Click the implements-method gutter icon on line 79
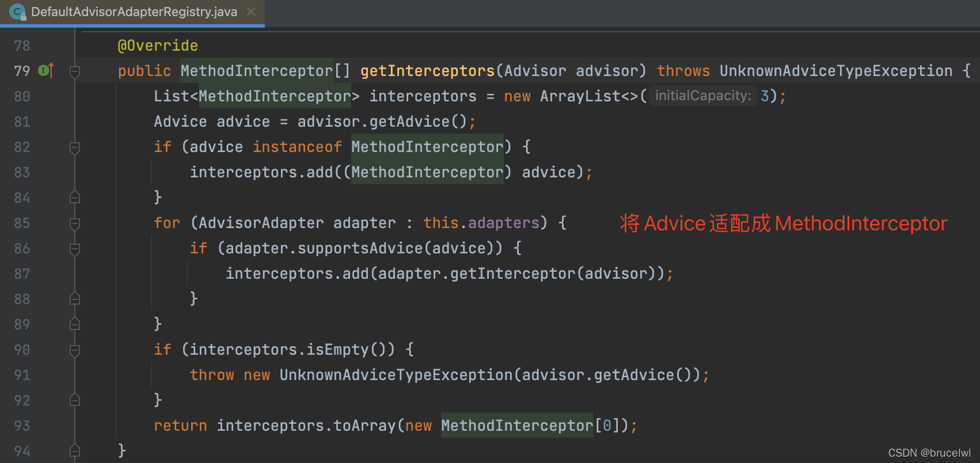Viewport: 980px width, 463px height. [x=46, y=70]
